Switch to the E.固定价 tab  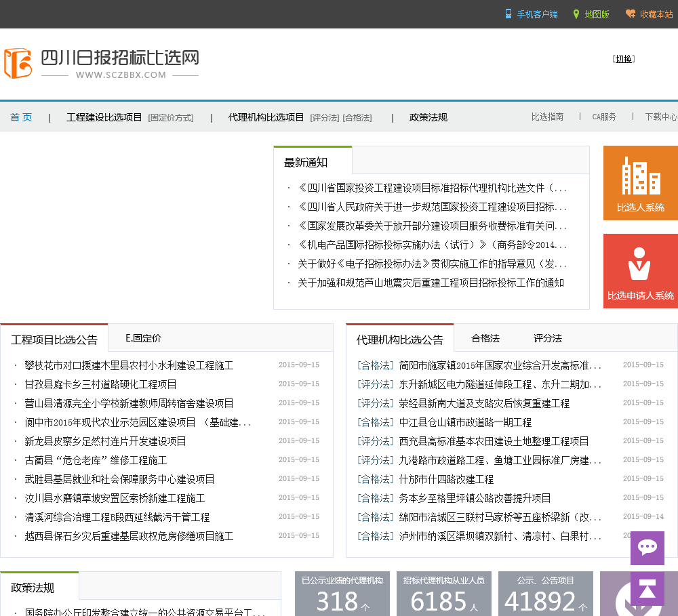tap(143, 338)
